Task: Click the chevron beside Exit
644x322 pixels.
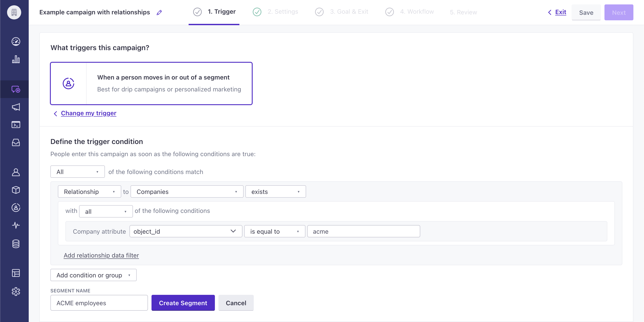Action: pos(549,12)
